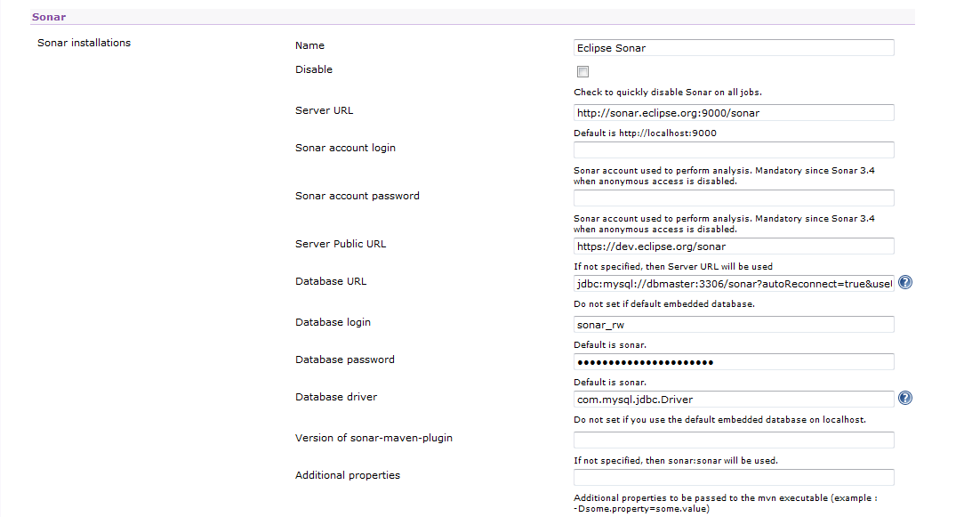Viewport: 980px width, 517px height.
Task: Click the 'If not specified, then Server URL' hint
Action: point(673,267)
